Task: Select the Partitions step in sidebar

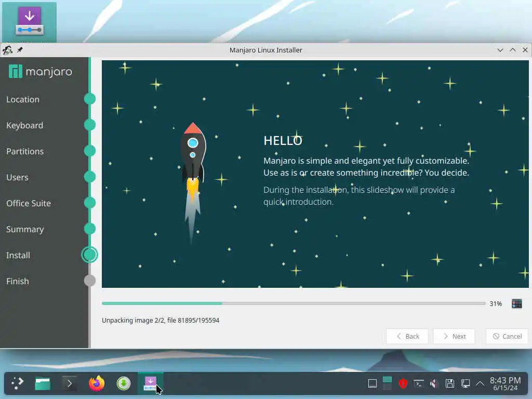Action: tap(25, 151)
